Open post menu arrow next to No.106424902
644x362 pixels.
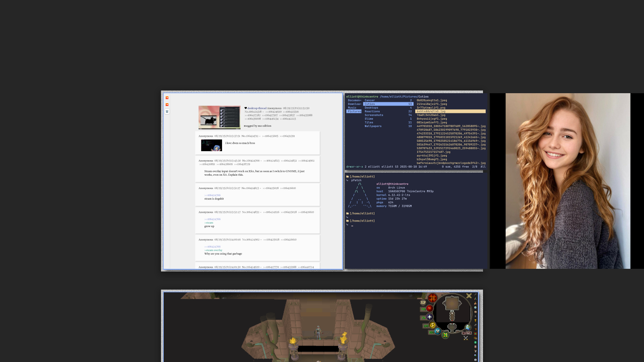pyautogui.click(x=261, y=240)
